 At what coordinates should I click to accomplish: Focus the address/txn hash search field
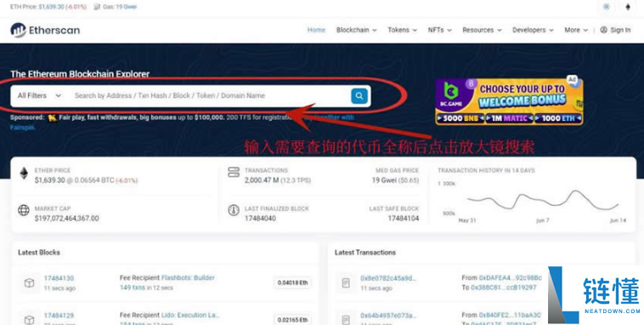(x=210, y=95)
